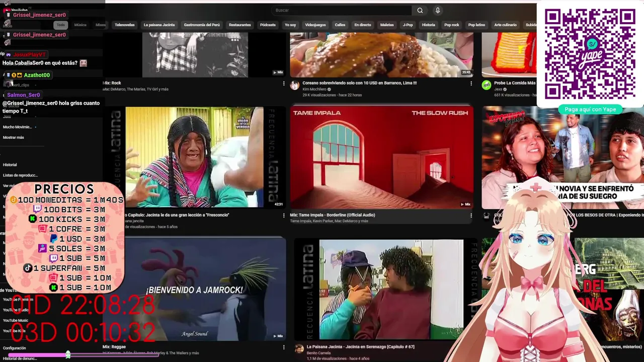Select the Pop latino filter chip

pos(476,25)
